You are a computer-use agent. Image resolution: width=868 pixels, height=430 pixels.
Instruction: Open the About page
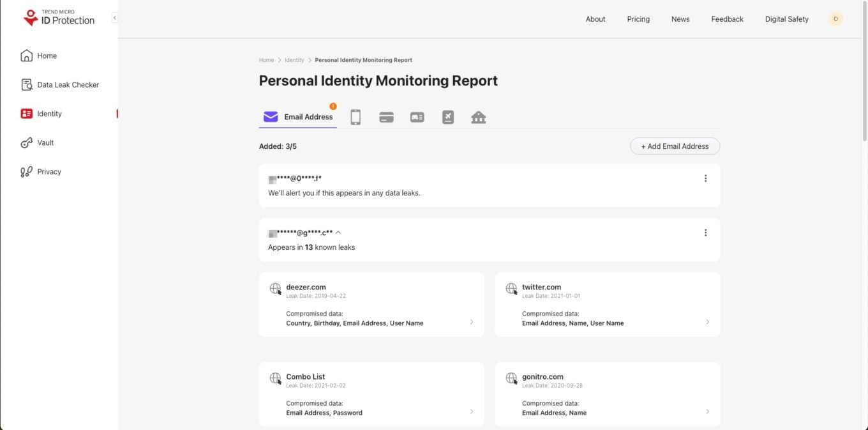(x=595, y=19)
